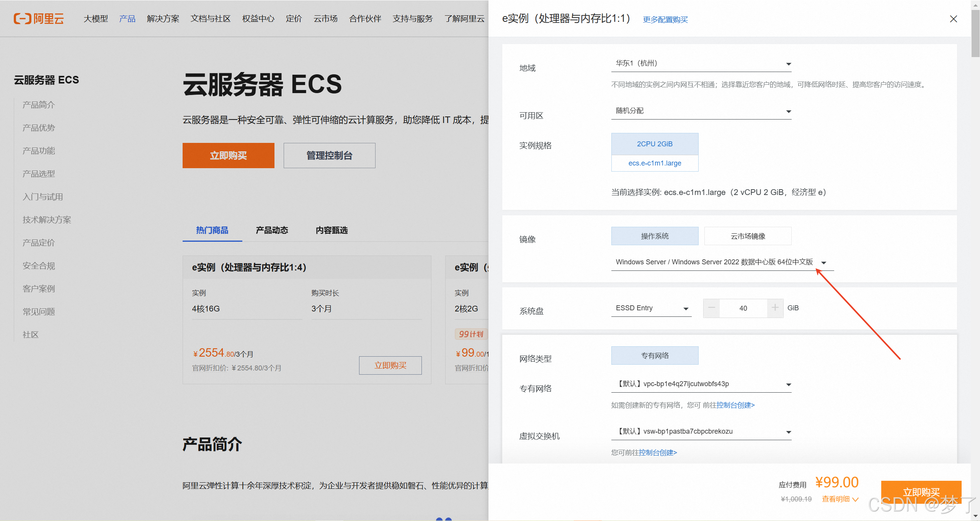
Task: Open the 可用区 zone dropdown
Action: coord(701,111)
